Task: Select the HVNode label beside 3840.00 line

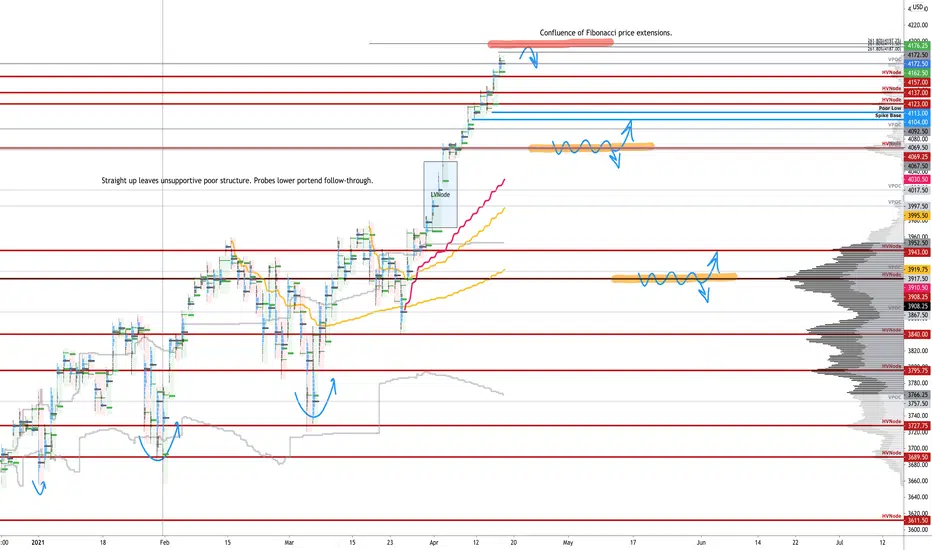Action: tap(891, 330)
